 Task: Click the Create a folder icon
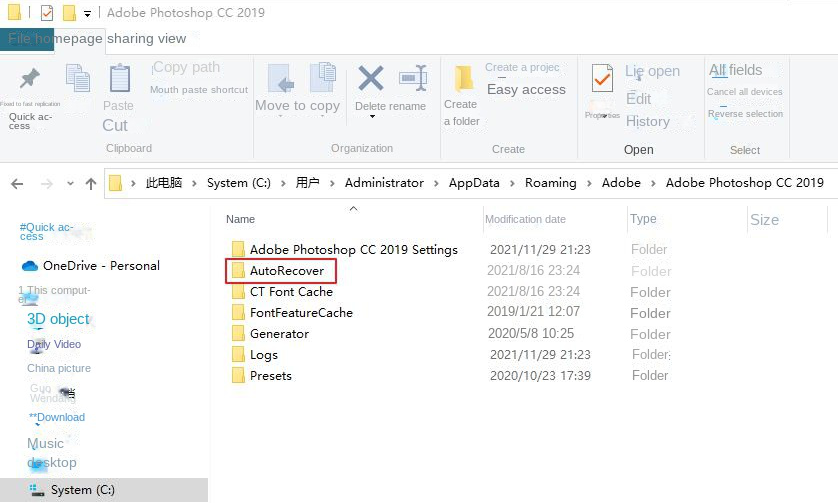point(463,79)
